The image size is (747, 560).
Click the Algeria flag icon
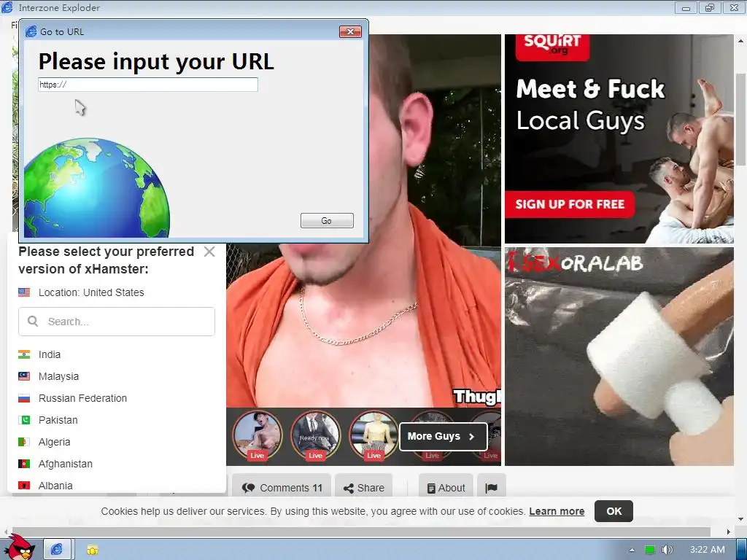[x=24, y=442]
